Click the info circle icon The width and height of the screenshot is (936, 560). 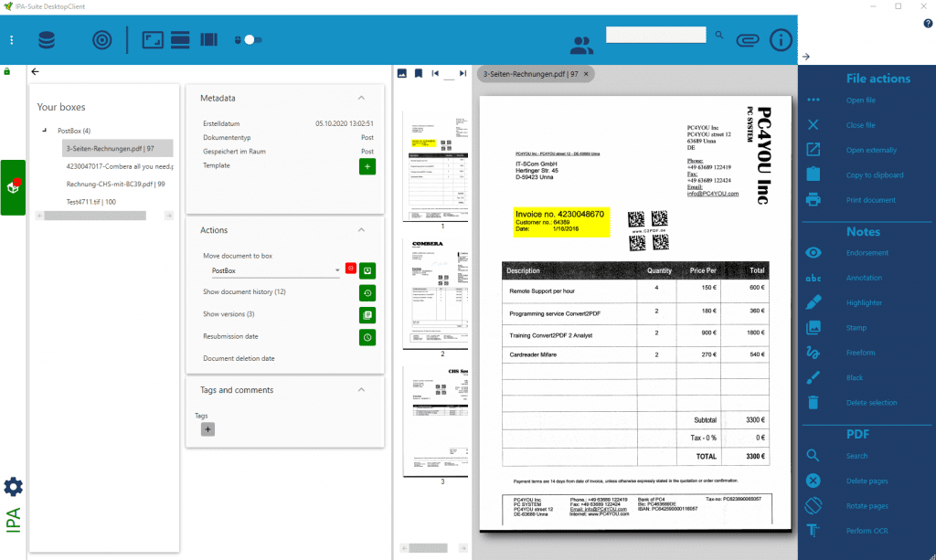(x=781, y=40)
